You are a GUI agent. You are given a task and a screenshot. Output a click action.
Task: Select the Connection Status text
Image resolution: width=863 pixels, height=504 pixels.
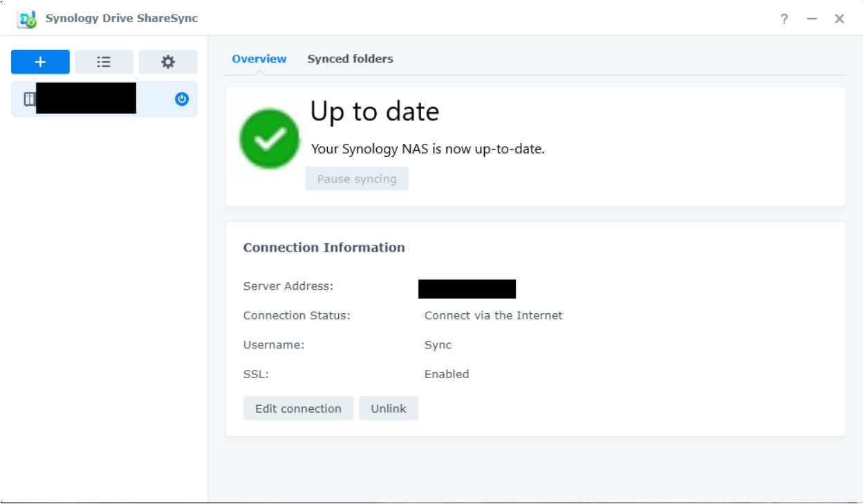click(493, 315)
